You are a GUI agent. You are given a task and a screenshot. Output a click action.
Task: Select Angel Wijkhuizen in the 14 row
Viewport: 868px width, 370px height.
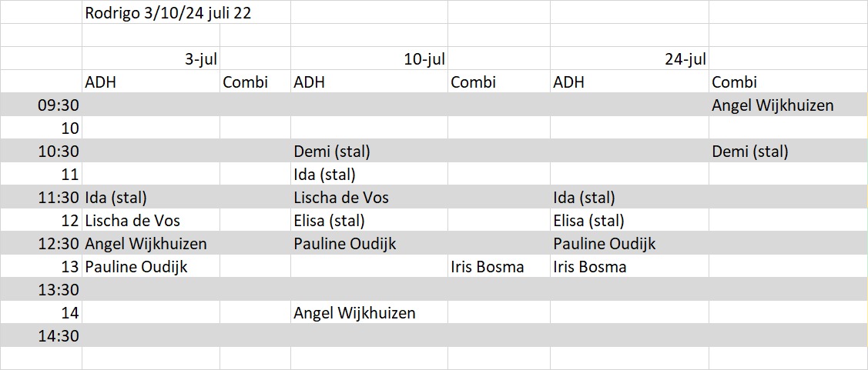tap(354, 314)
